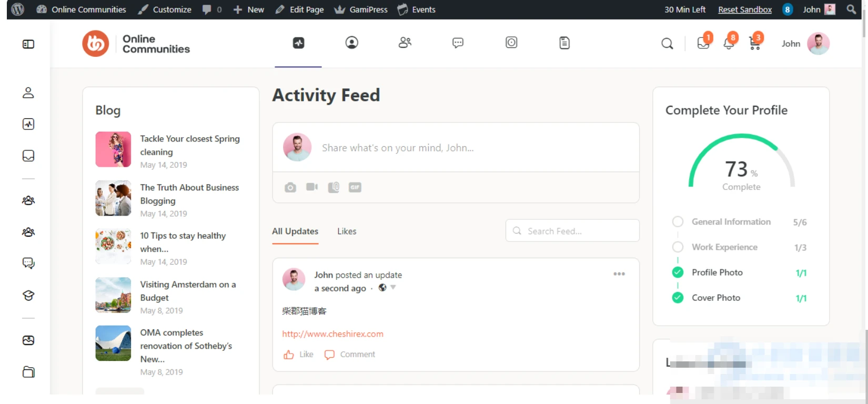Image resolution: width=868 pixels, height=404 pixels.
Task: Comment on John's posted update
Action: coord(350,355)
